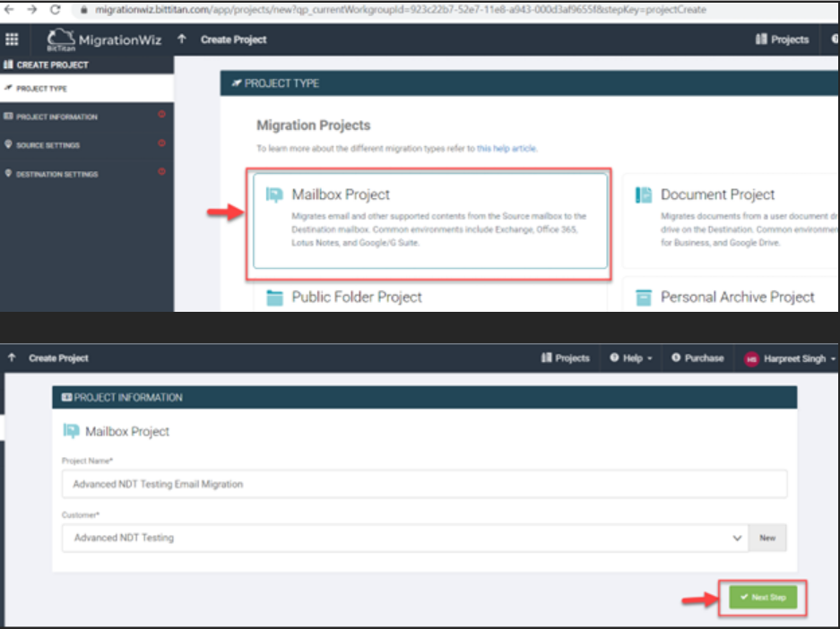Click the Project Name input field
Screen dimensions: 840x629
tap(424, 484)
